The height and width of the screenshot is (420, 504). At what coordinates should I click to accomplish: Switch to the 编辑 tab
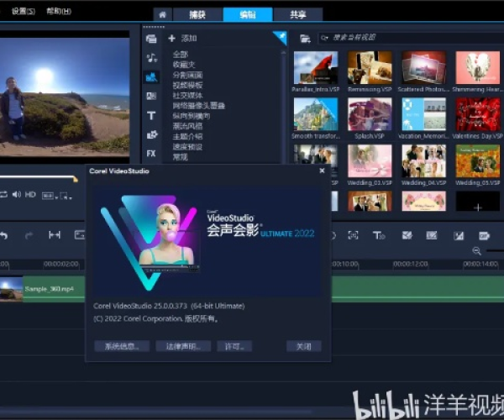248,14
